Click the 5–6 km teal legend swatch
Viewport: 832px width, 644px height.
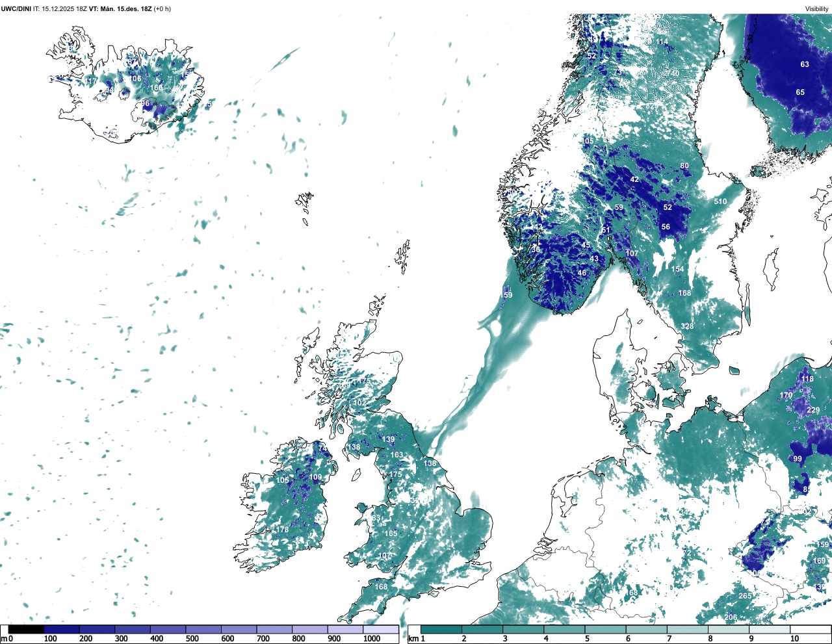(606, 629)
